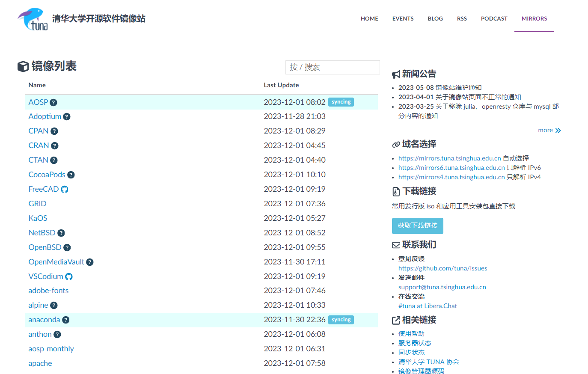Click help icon next to alpine
Screen dimensions: 588x374
pos(54,306)
